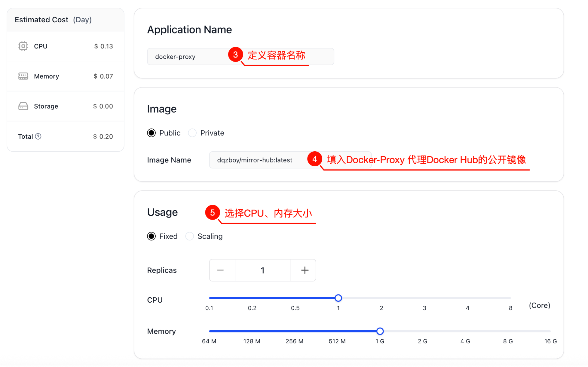This screenshot has width=588, height=367.
Task: Set Memory slider to 512 M
Action: coord(337,331)
